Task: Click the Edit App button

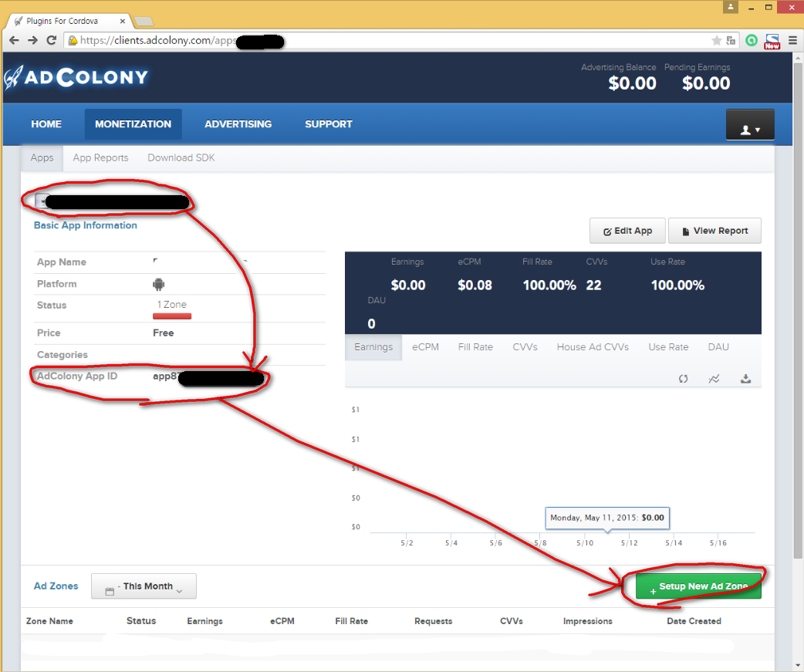Action: click(627, 231)
